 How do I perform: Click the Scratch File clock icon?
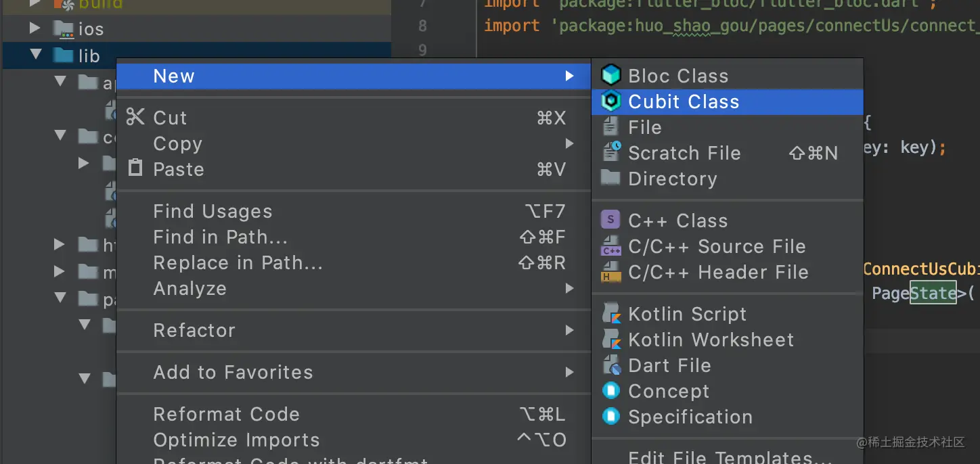click(x=611, y=152)
